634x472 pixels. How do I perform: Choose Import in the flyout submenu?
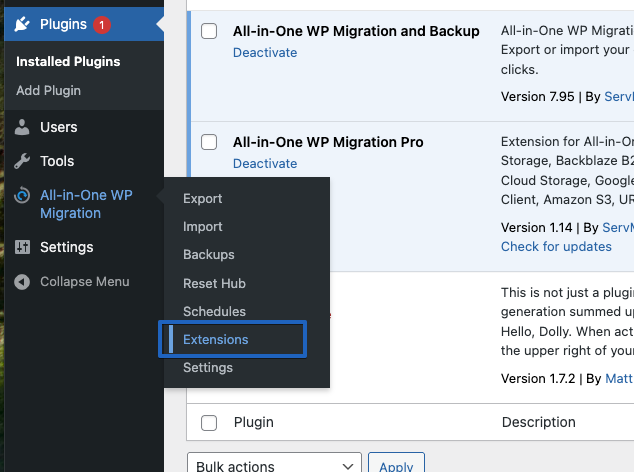[202, 227]
